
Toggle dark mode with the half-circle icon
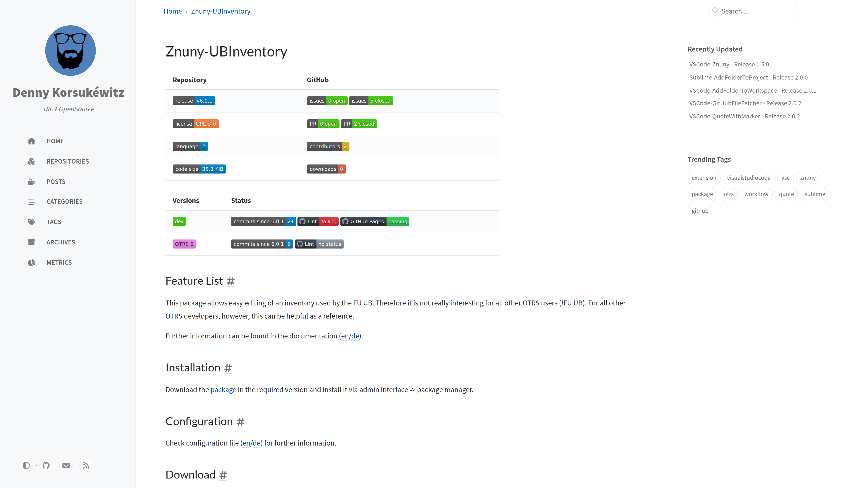pyautogui.click(x=26, y=465)
